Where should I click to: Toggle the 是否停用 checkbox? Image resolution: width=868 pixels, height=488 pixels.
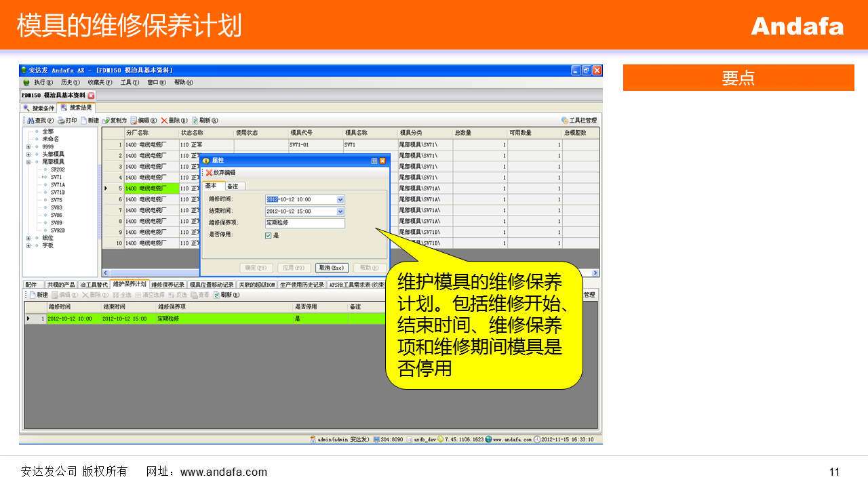[x=269, y=235]
